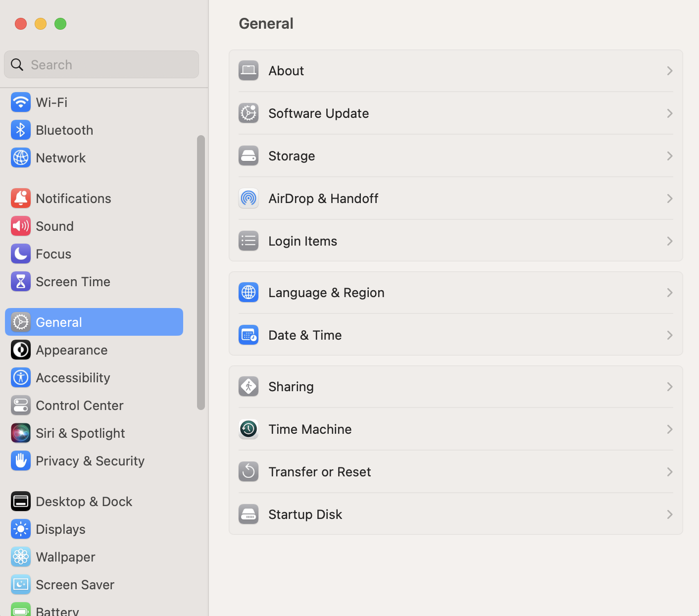This screenshot has width=699, height=616.
Task: Click the Time Machine icon
Action: [x=248, y=429]
